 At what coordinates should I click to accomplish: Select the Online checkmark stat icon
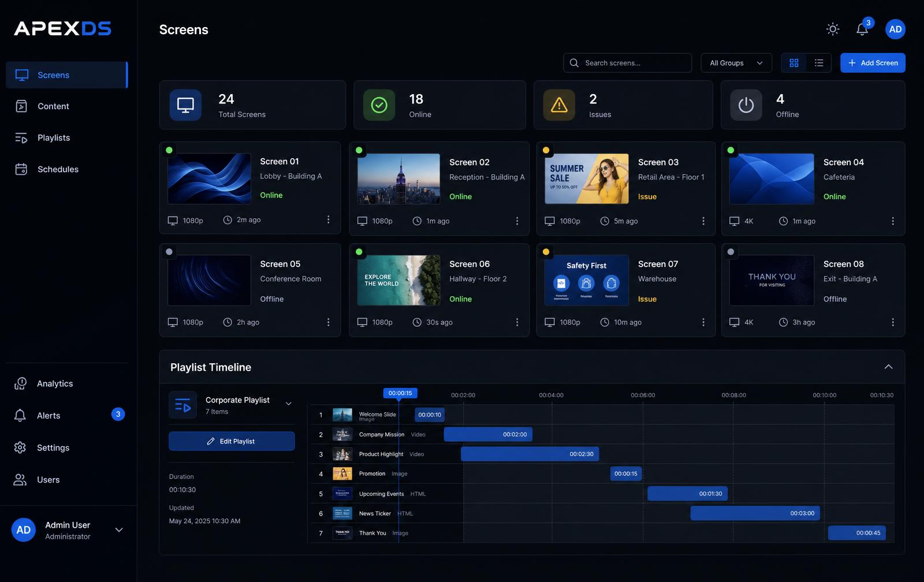(x=379, y=105)
